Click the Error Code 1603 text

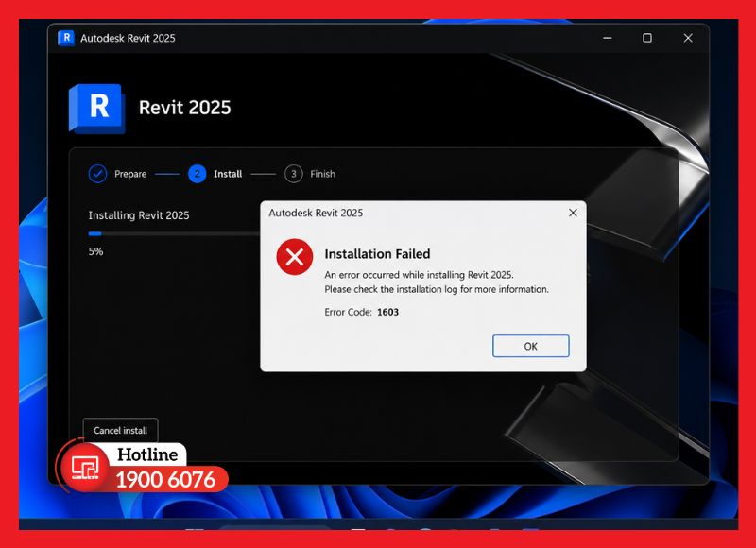point(362,312)
